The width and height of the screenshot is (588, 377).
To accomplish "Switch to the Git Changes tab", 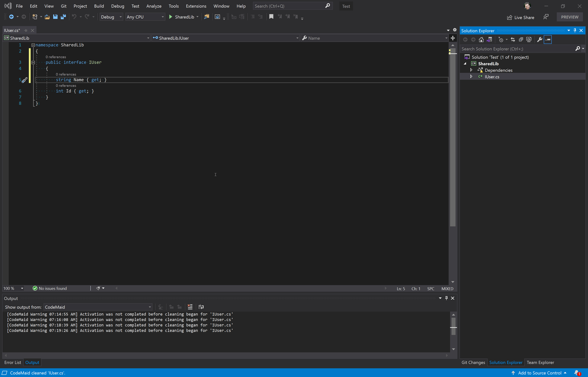I will [473, 362].
